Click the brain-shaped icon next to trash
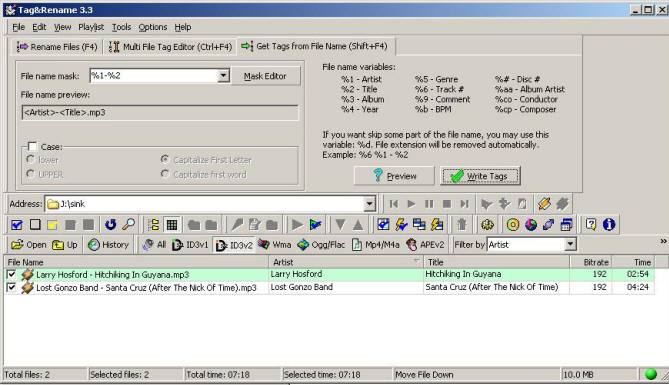 pos(488,225)
